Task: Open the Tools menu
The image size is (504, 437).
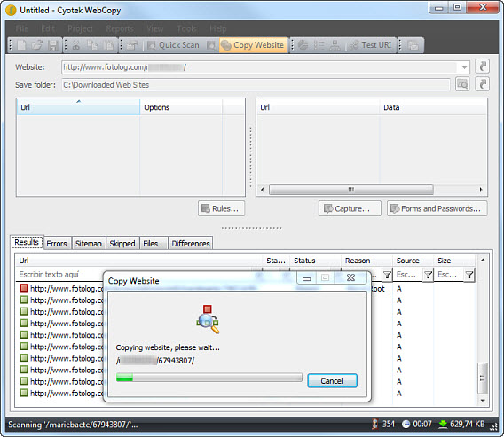Action: (x=186, y=29)
